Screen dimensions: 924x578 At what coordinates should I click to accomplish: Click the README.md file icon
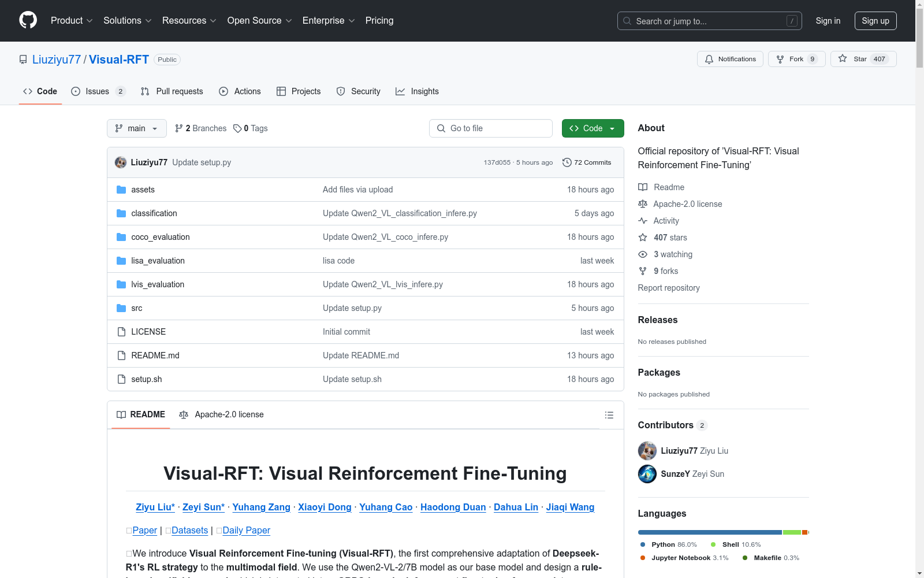click(x=121, y=355)
